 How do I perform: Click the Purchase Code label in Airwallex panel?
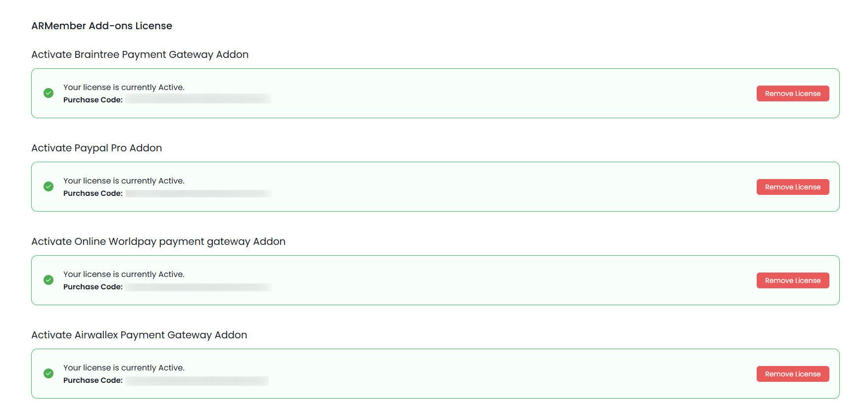click(x=93, y=380)
